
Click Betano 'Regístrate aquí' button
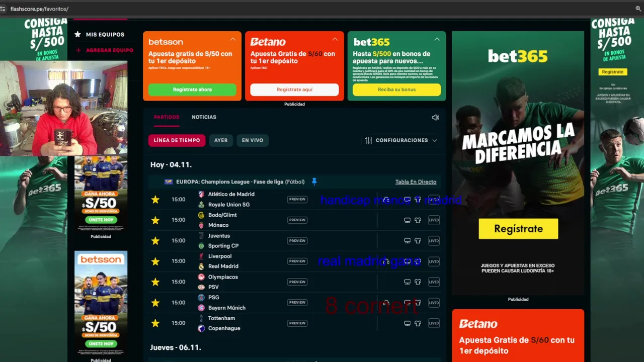294,89
